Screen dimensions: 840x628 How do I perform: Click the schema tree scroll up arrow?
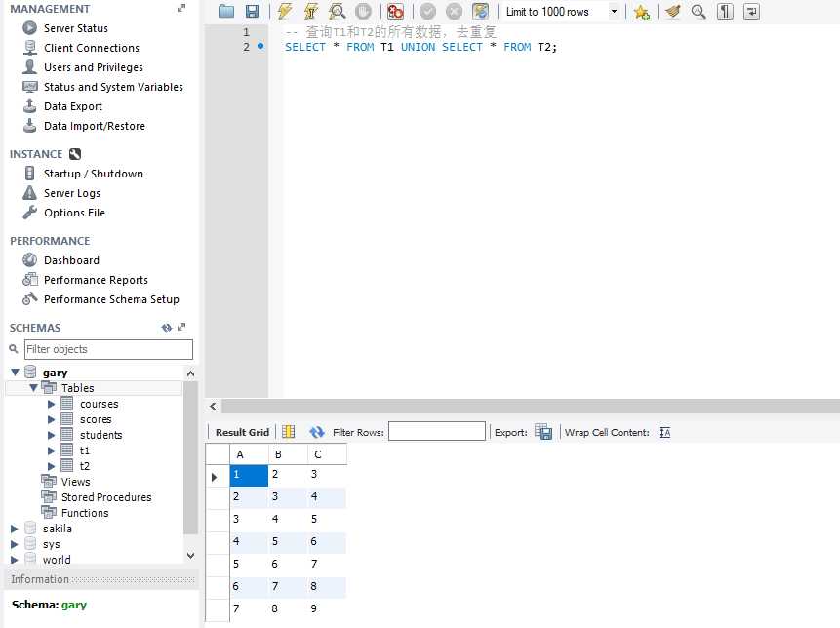pos(190,373)
